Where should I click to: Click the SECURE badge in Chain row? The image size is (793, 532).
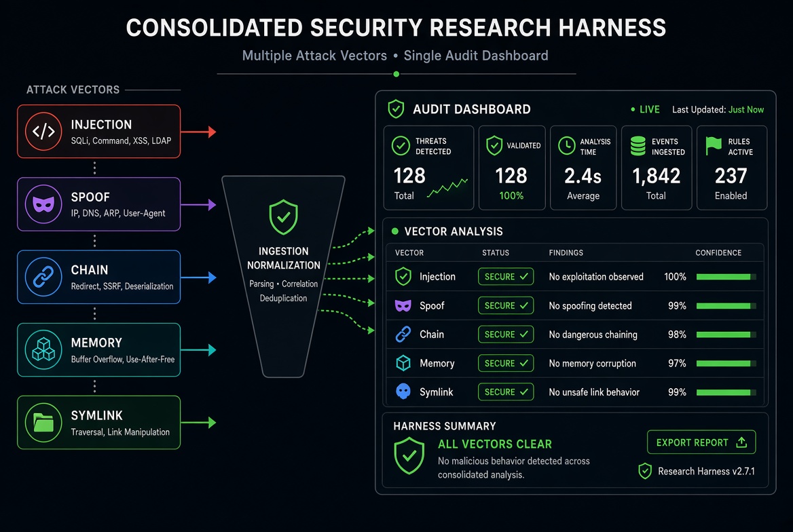coord(506,335)
